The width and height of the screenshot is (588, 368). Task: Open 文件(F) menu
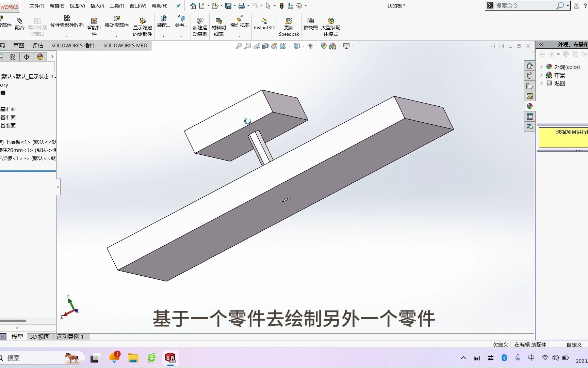tap(37, 6)
